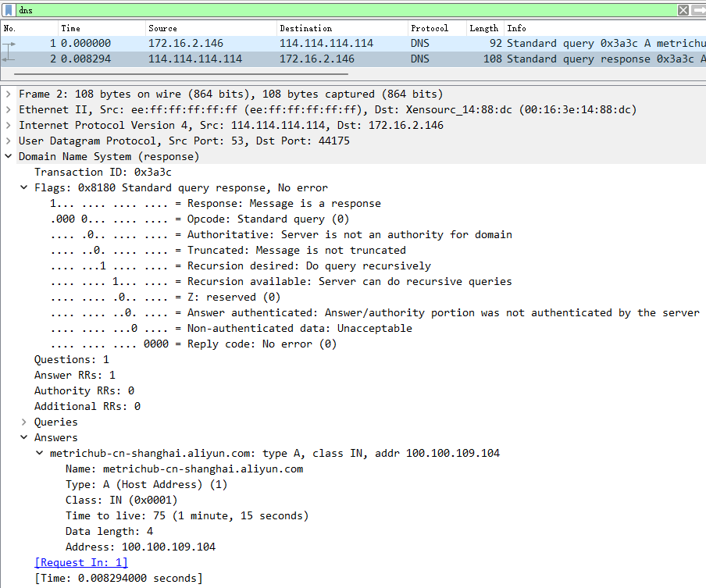This screenshot has width=706, height=588.
Task: Apply display filter arrow button
Action: coord(699,10)
